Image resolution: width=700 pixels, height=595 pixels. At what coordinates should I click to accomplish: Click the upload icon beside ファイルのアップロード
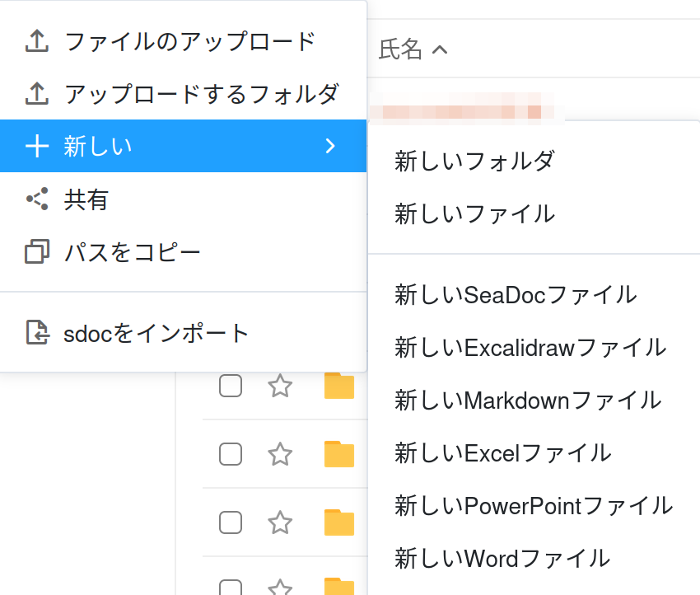(x=37, y=41)
